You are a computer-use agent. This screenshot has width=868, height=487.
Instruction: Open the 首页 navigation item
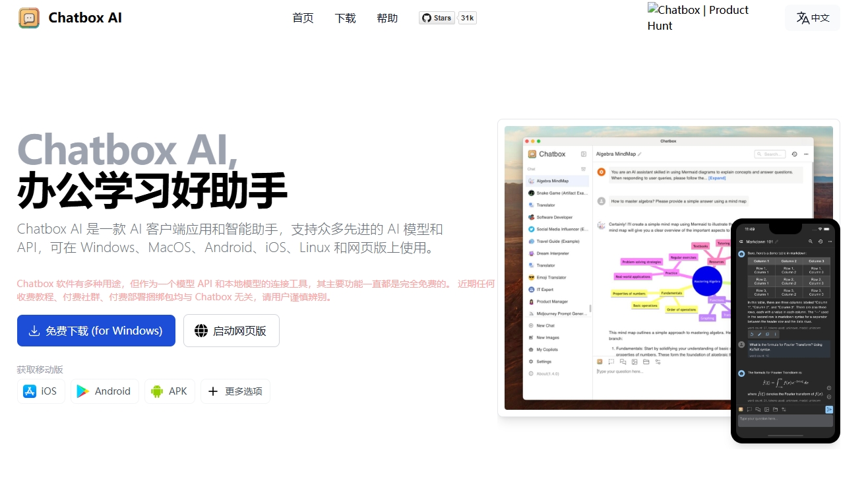point(303,18)
